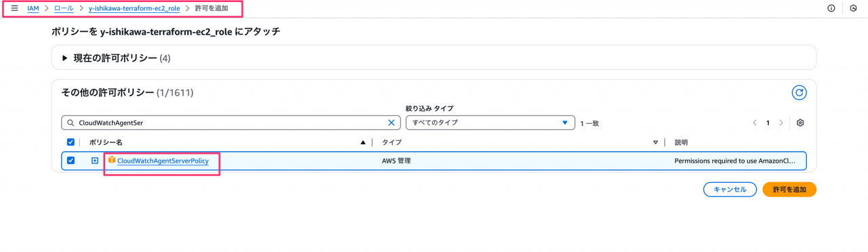
Task: Go to the ロール breadcrumb
Action: pyautogui.click(x=64, y=8)
